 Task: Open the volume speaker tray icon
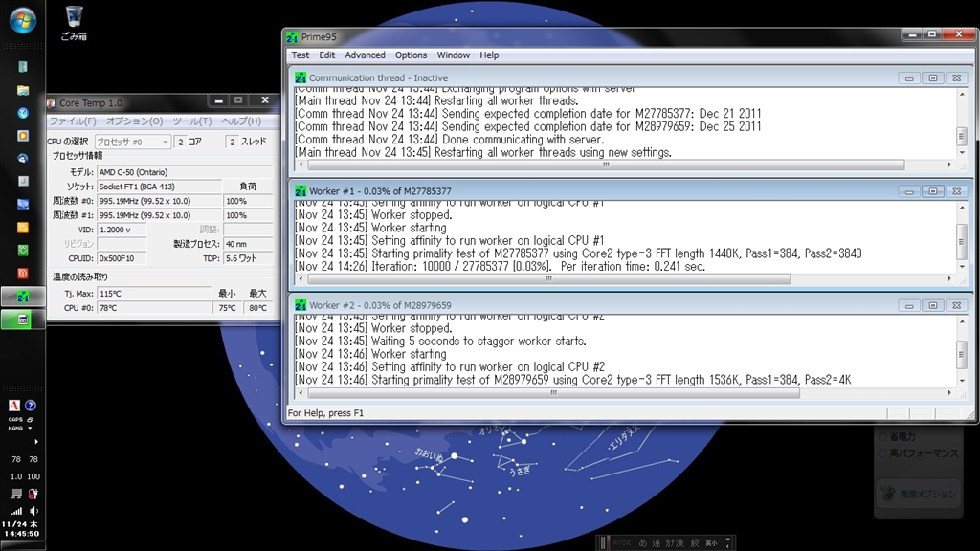coord(33,511)
